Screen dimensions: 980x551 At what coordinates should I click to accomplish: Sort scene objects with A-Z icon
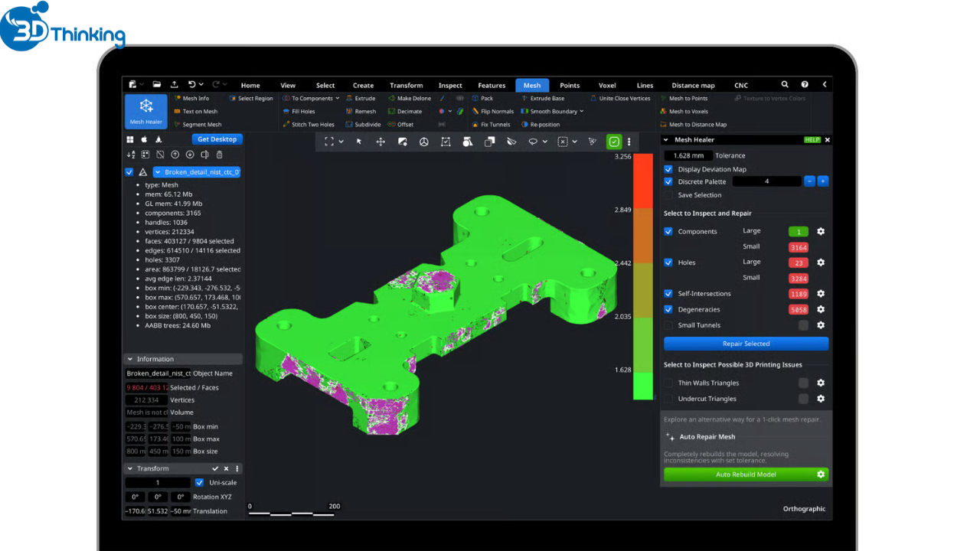(131, 155)
